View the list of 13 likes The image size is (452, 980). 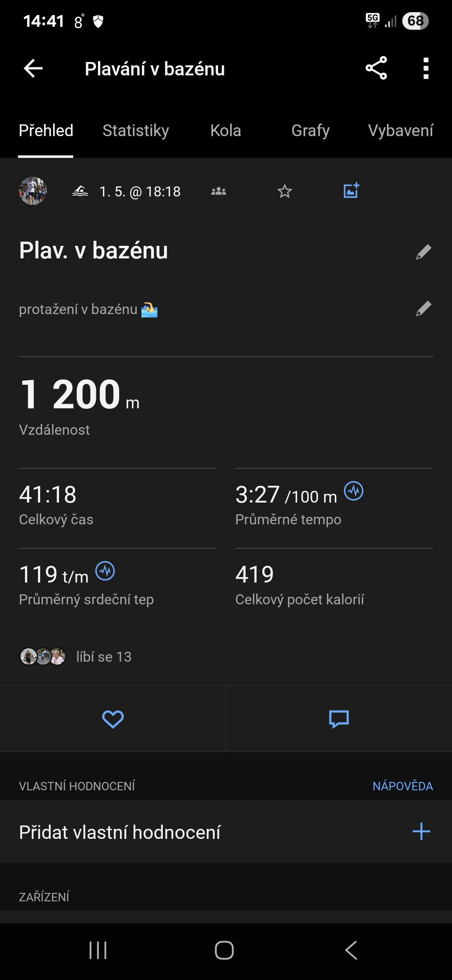tap(103, 657)
